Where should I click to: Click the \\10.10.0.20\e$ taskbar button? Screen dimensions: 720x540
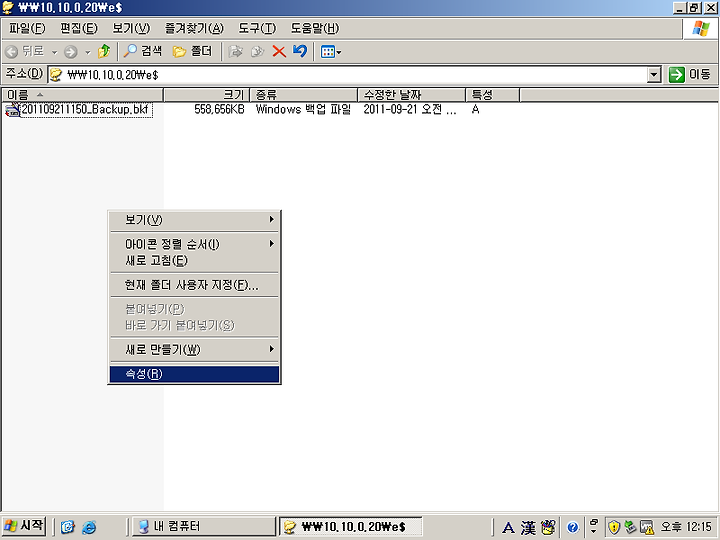(x=350, y=526)
